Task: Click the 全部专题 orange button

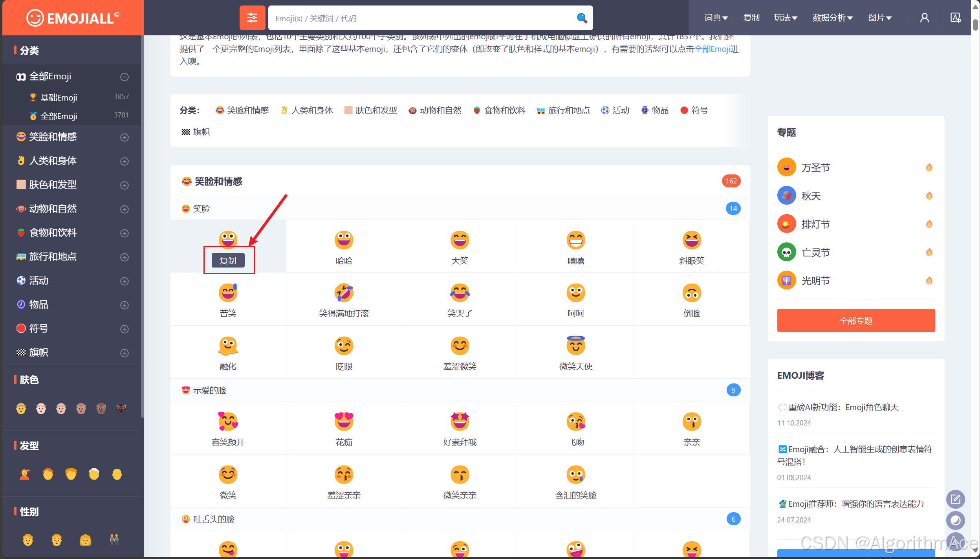Action: point(855,321)
